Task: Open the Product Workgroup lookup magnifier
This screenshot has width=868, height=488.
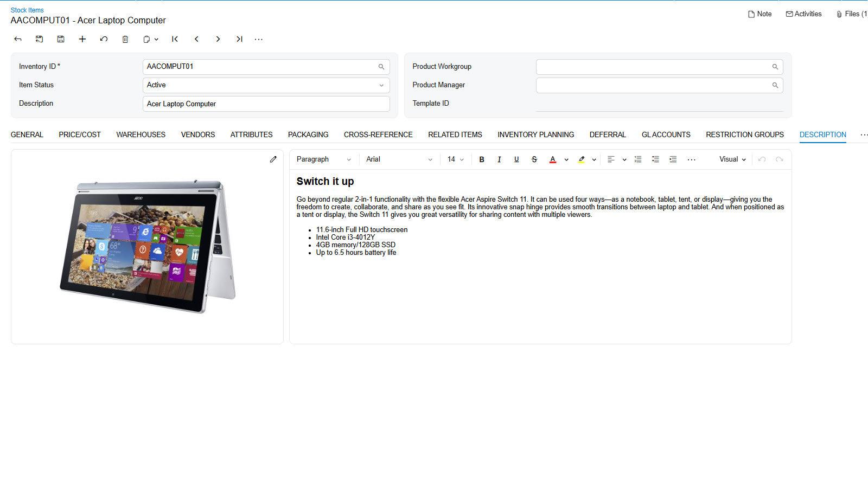Action: [775, 67]
